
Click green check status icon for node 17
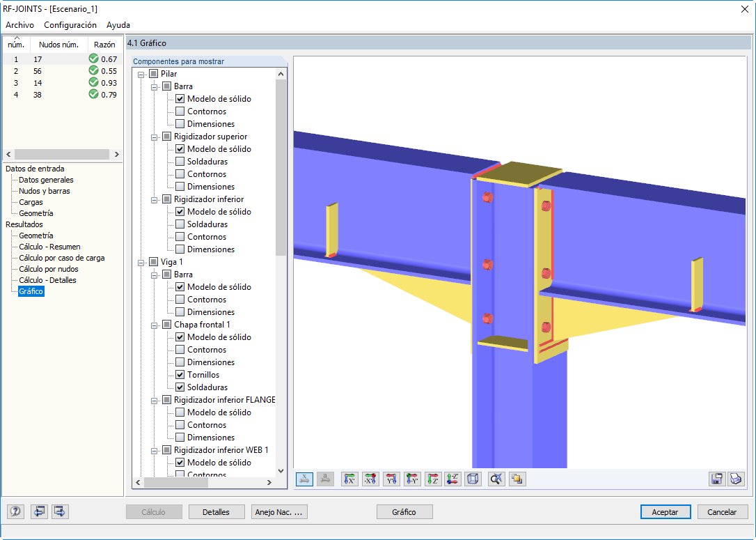(x=93, y=59)
